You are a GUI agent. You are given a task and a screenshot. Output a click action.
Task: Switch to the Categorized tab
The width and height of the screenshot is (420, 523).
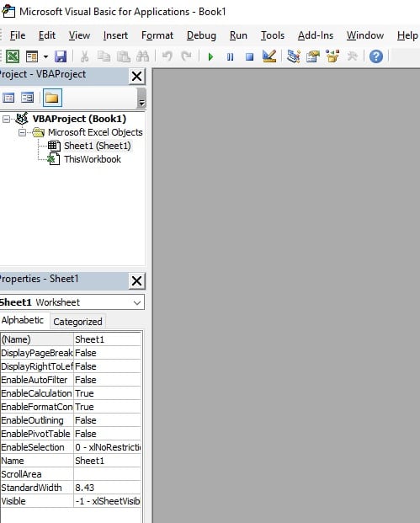[77, 322]
